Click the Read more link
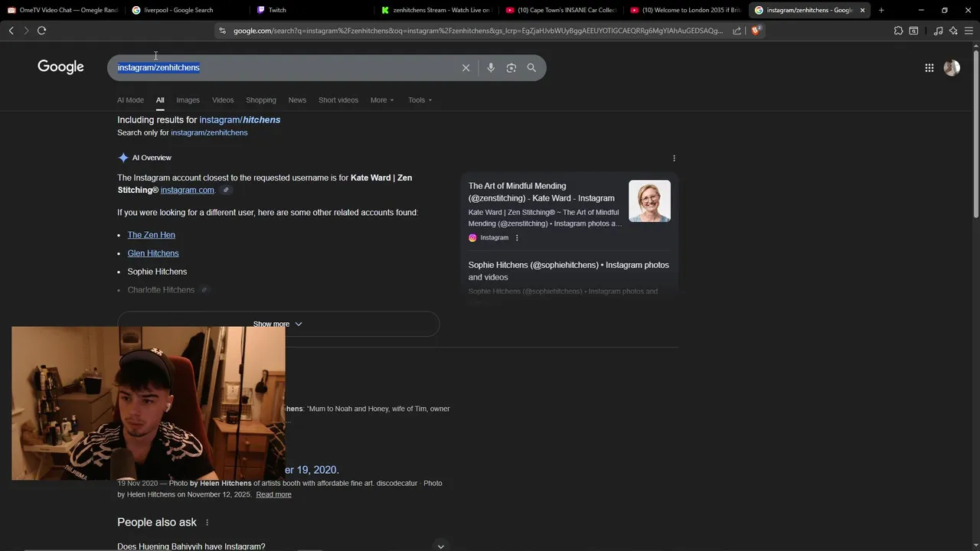The width and height of the screenshot is (980, 551). tap(273, 494)
